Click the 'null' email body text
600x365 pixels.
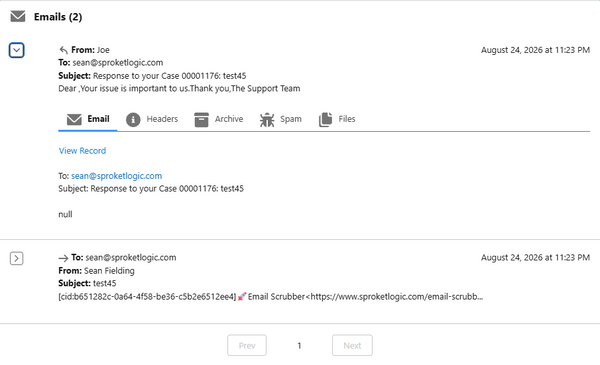click(x=65, y=215)
